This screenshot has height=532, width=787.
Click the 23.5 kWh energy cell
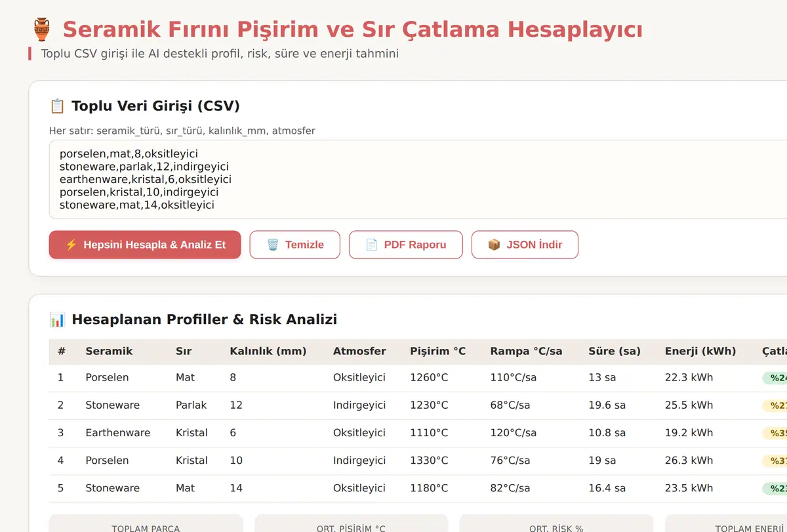pyautogui.click(x=689, y=488)
